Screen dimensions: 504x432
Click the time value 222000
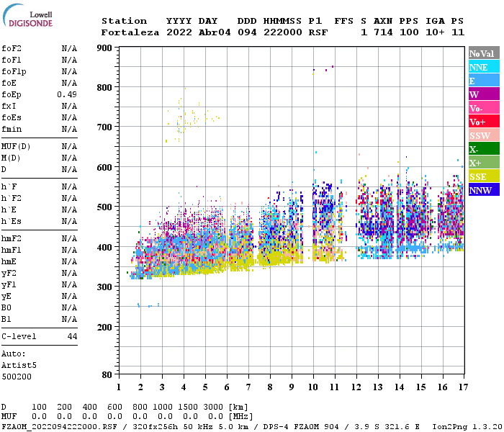pyautogui.click(x=283, y=32)
